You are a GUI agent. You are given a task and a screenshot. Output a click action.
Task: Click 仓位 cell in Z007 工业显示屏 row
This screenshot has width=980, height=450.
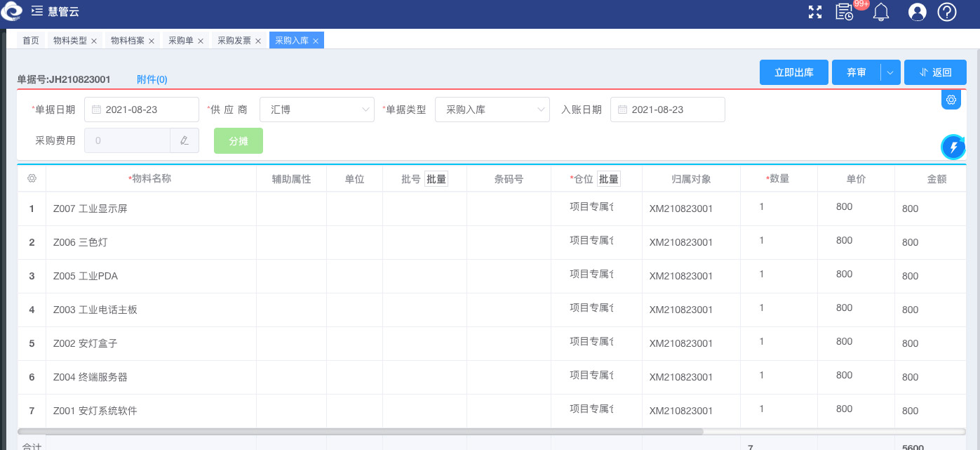[596, 209]
